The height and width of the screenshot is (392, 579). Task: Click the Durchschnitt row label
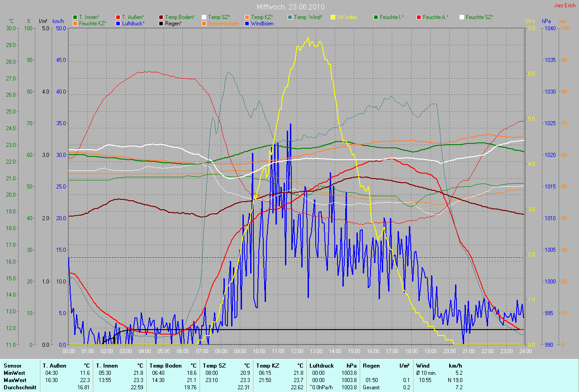(20, 387)
